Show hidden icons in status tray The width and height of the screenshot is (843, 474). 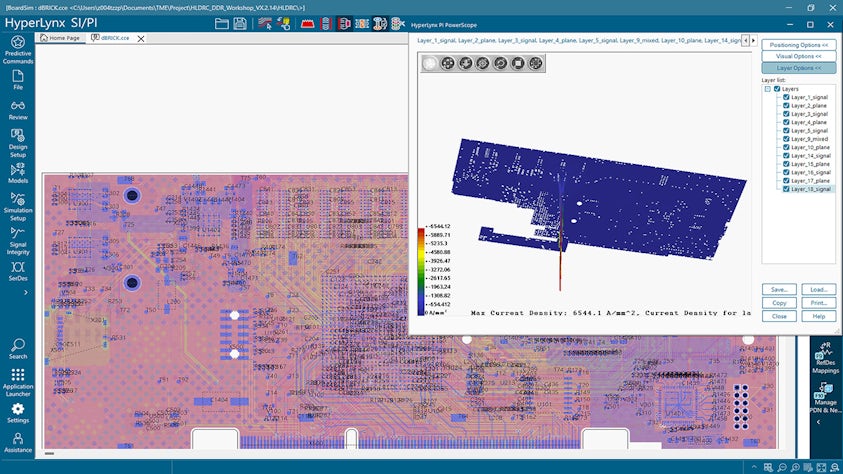tap(754, 468)
